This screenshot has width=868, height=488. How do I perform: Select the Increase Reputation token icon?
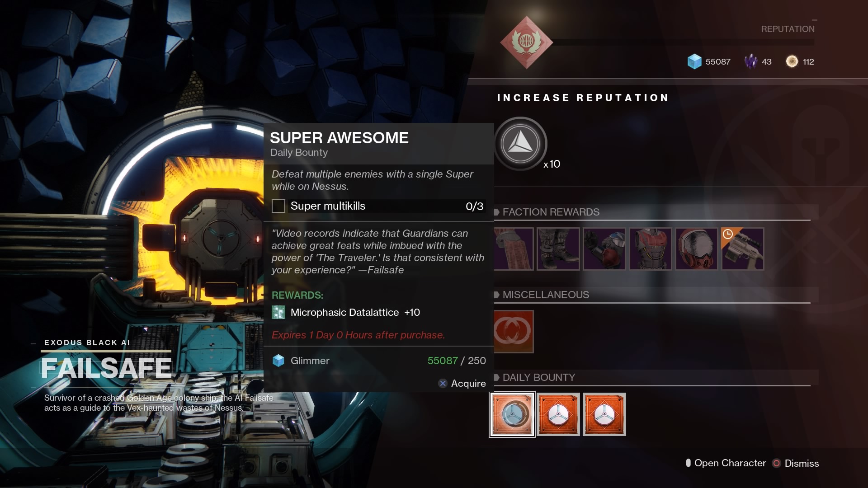[x=520, y=143]
